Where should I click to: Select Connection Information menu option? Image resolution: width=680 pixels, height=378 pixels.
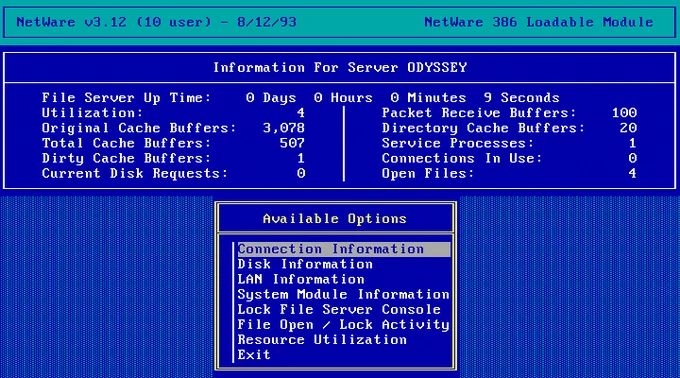click(x=343, y=249)
